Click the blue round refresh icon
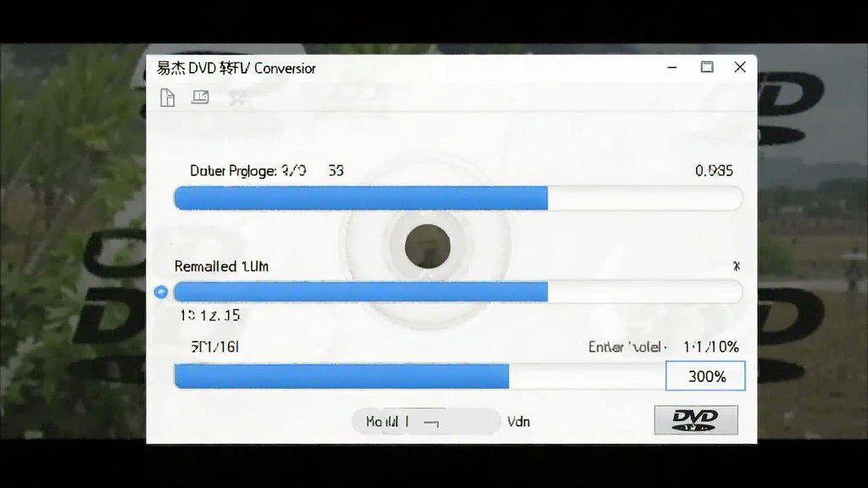The image size is (868, 488). click(161, 292)
